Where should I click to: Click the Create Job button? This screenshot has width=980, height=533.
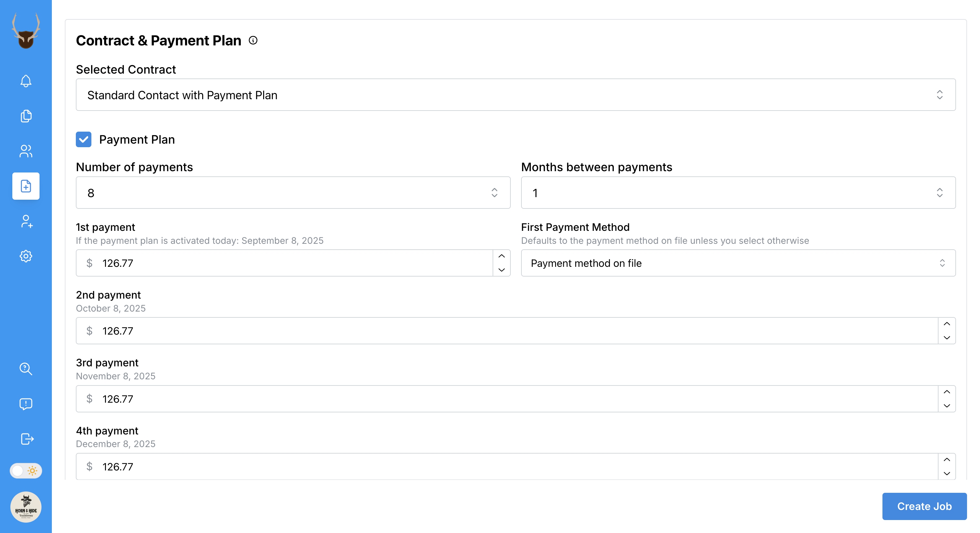(x=924, y=506)
